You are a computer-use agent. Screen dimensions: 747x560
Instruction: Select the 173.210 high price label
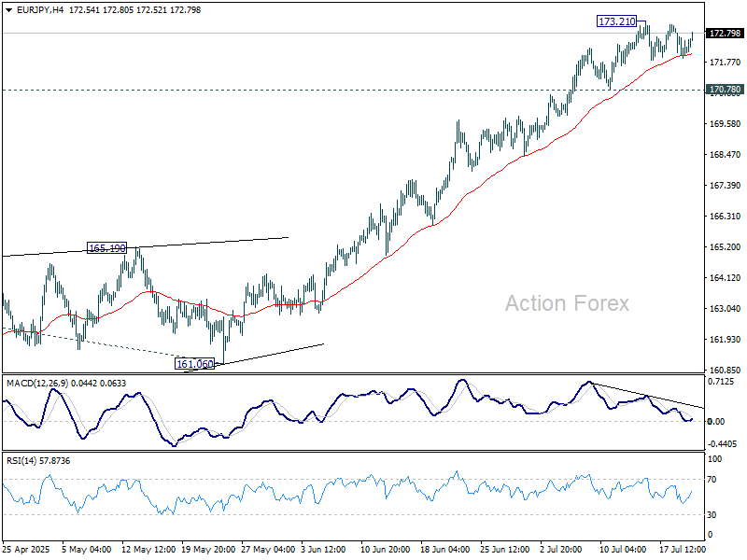[616, 21]
